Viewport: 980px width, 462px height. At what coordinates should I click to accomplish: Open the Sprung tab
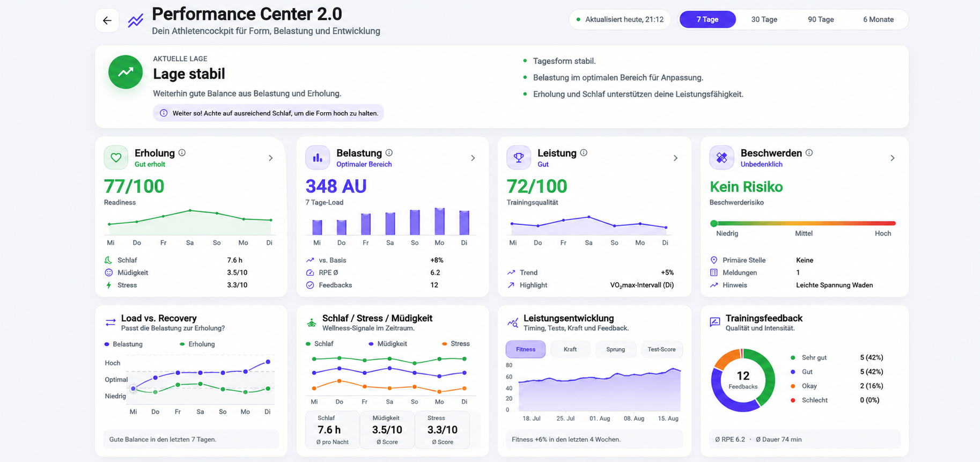[615, 349]
